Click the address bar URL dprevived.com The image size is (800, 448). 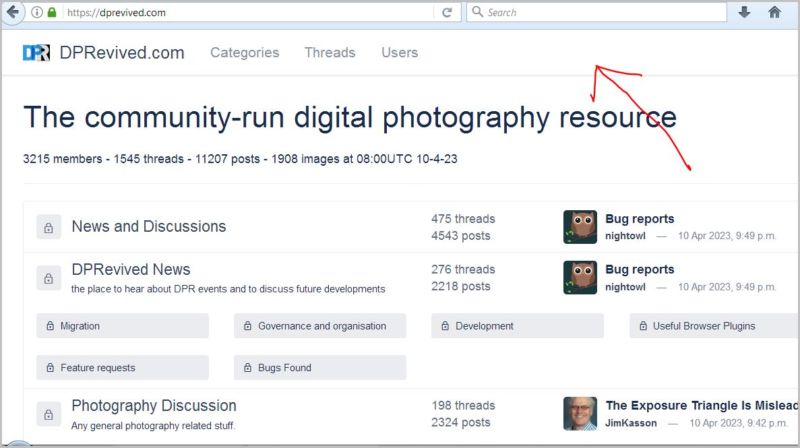pyautogui.click(x=116, y=13)
